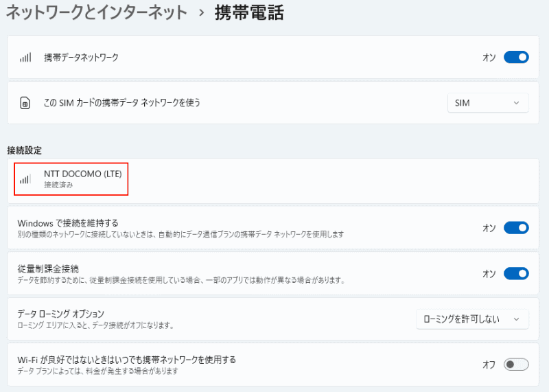Click the signal icon next to NTT DOCOMO

[25, 179]
